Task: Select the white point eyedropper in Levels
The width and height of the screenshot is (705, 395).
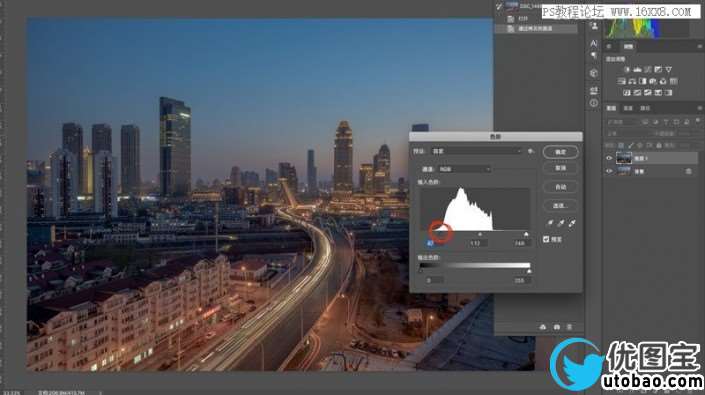Action: [x=572, y=223]
